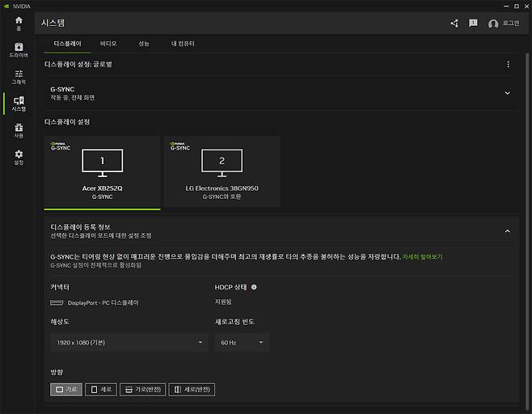Open the 자세히 알아보기 learn more link
This screenshot has height=414, width=532.
tap(422, 257)
